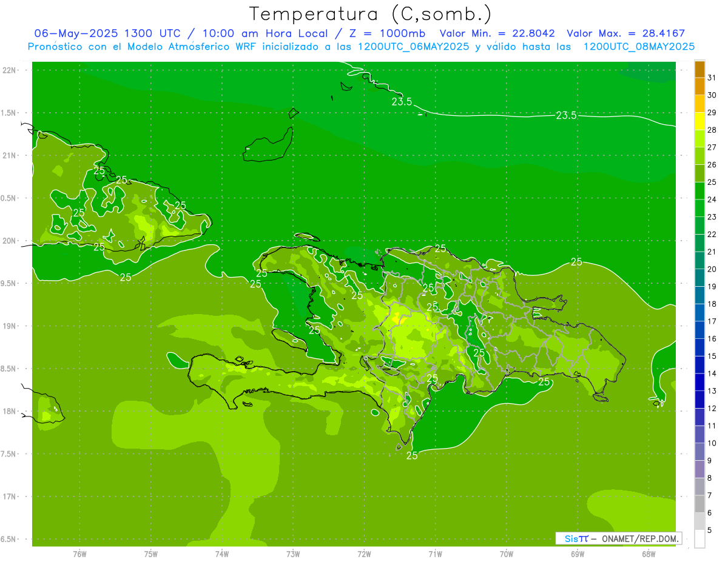Viewport: 728px width, 562px height.
Task: Click the '20N' latitude axis label
Action: click(9, 241)
